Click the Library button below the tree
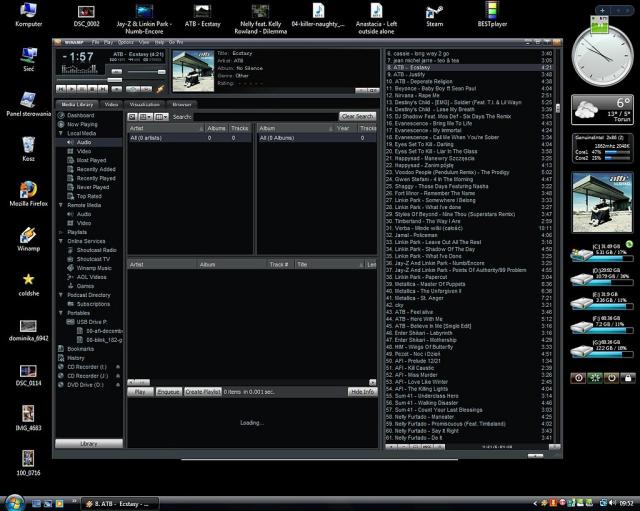 (89, 444)
